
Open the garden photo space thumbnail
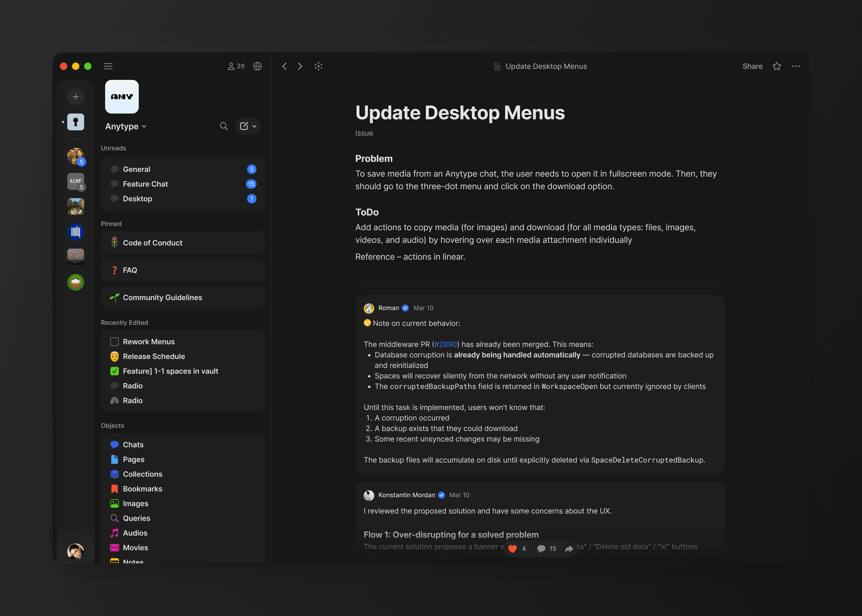point(75,207)
